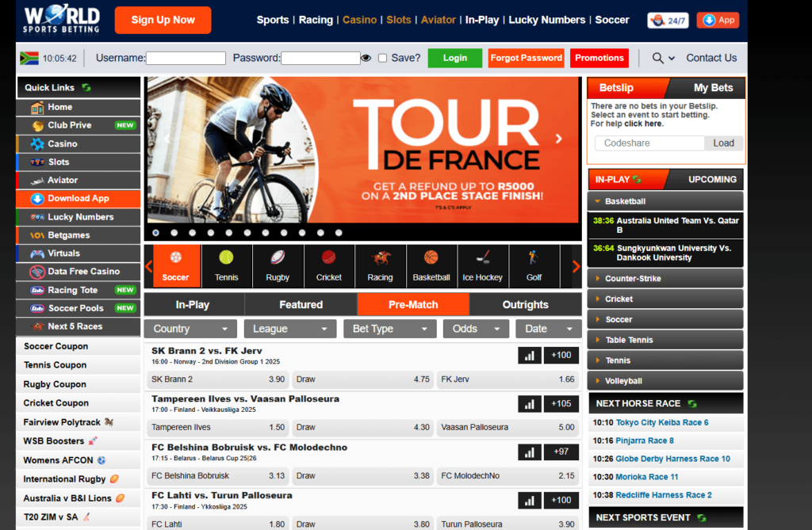Open the League filter dropdown
Screen dimensions: 812x530
click(290, 329)
